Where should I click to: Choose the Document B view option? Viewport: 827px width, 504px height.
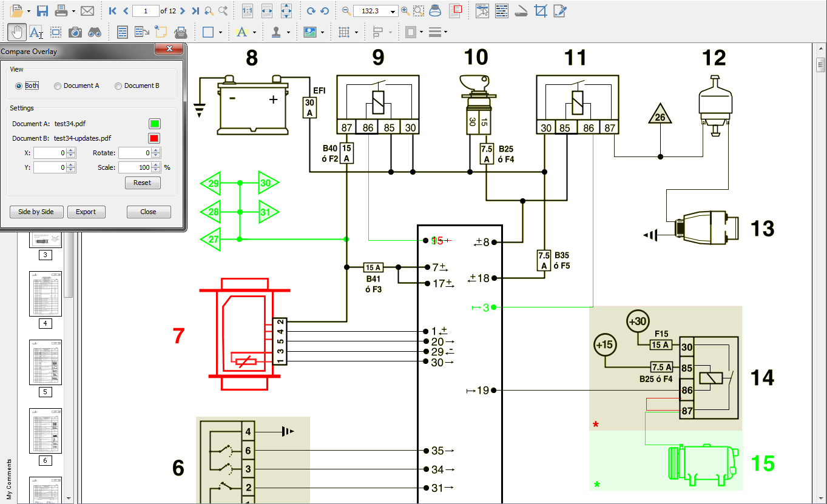tap(118, 86)
